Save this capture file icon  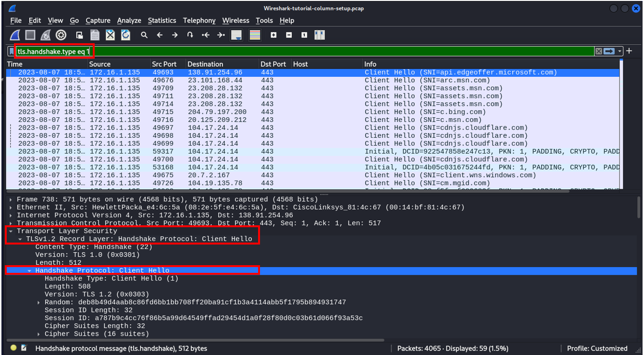[95, 35]
